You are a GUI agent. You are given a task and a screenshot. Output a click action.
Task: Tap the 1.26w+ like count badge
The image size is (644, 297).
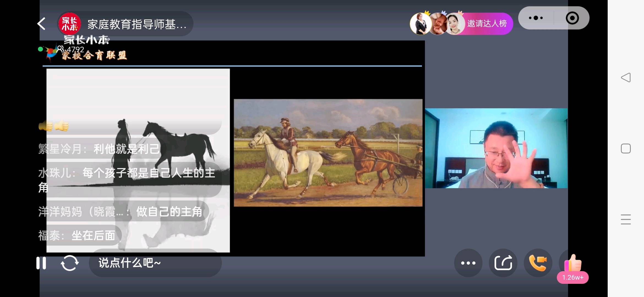pos(573,277)
